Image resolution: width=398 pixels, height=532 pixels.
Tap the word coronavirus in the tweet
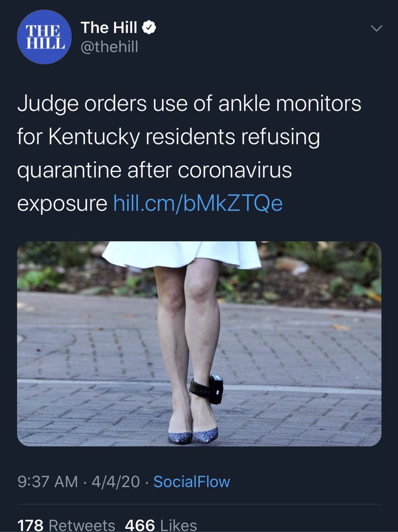[235, 170]
